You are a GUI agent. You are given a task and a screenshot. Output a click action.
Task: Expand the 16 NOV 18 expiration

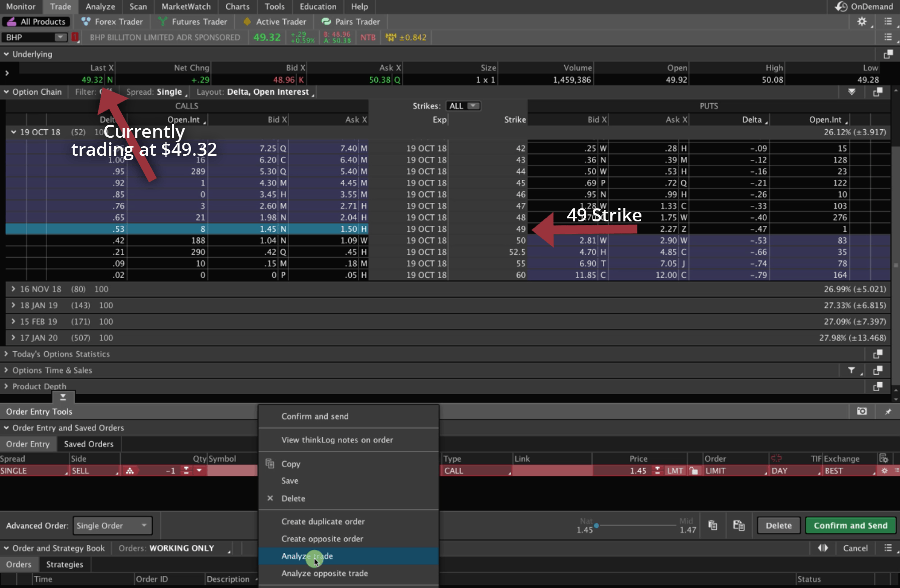click(x=14, y=289)
